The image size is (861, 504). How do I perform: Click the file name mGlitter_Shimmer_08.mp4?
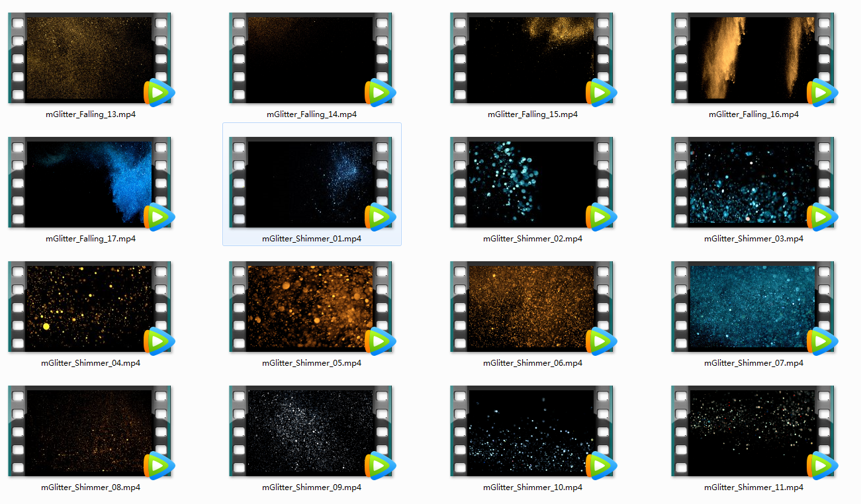click(x=91, y=487)
